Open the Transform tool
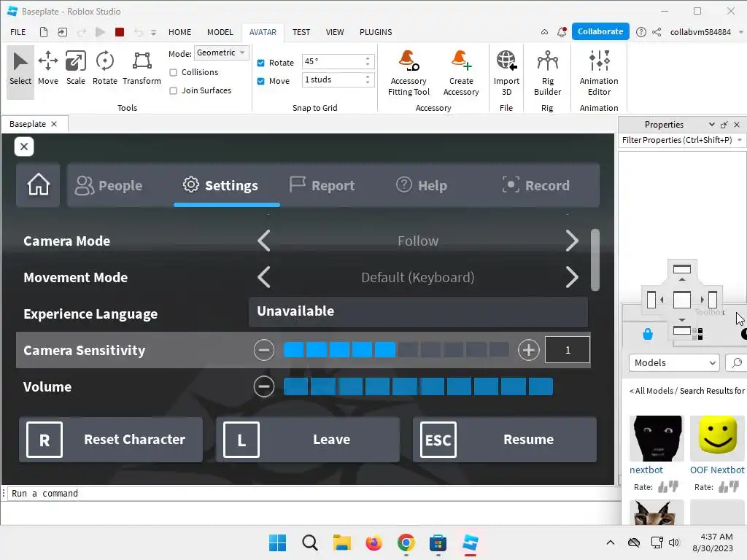 tap(142, 69)
